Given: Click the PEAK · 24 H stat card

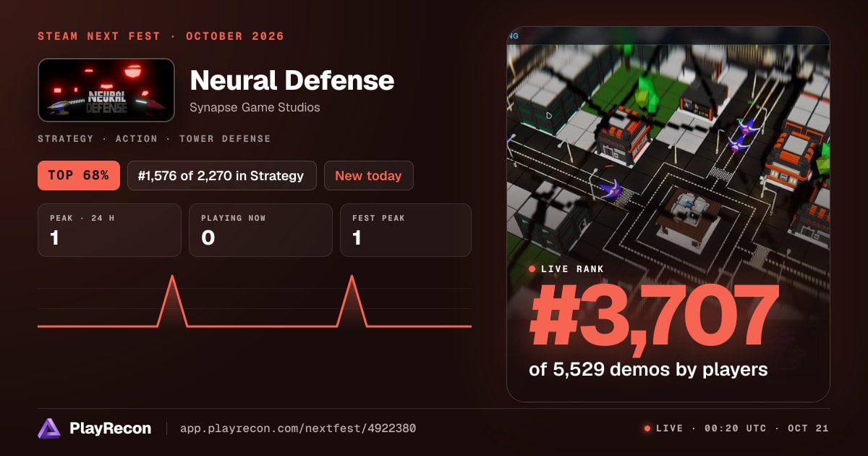Looking at the screenshot, I should pyautogui.click(x=109, y=230).
